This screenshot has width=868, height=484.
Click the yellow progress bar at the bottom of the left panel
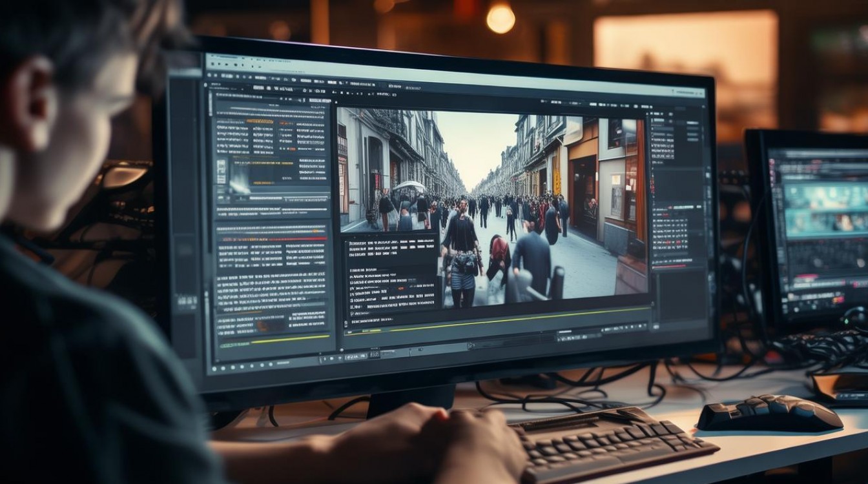[290, 339]
